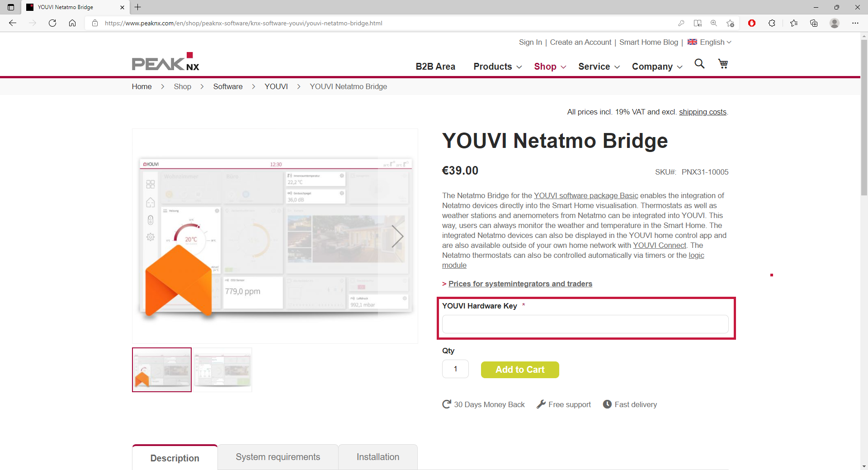View site info lock icon

tap(95, 23)
